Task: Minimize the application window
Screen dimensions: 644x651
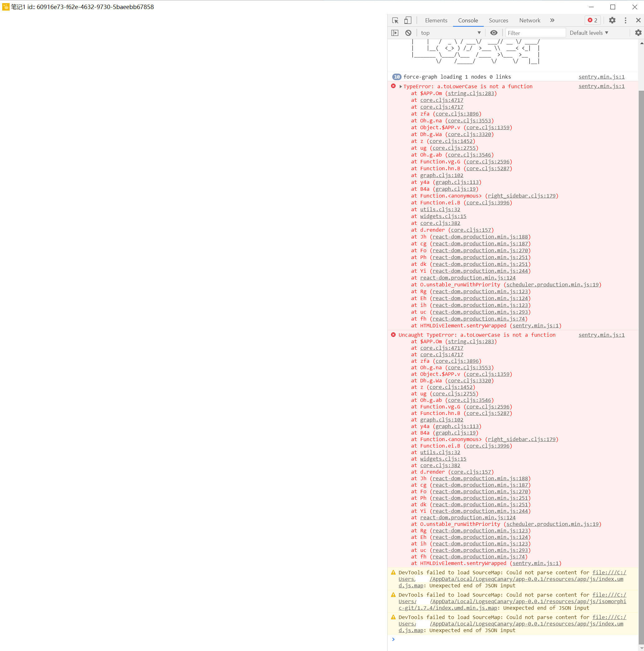Action: pyautogui.click(x=591, y=7)
